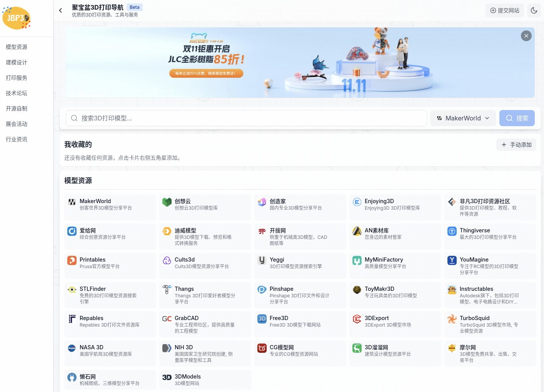Click the AN素材库 icon
Image resolution: width=544 pixels, height=392 pixels.
coord(357,231)
